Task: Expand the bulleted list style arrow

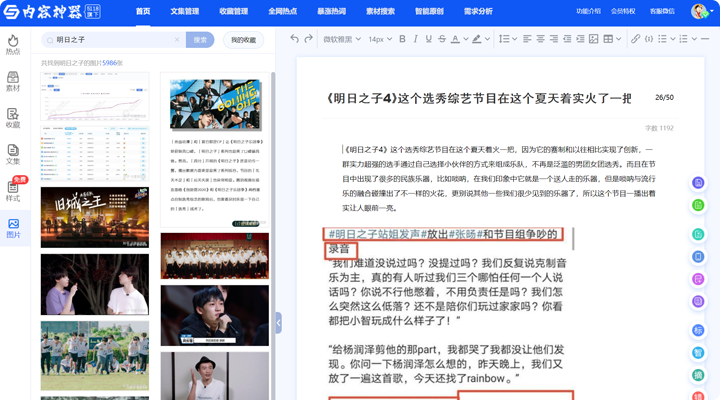Action: 673,39
